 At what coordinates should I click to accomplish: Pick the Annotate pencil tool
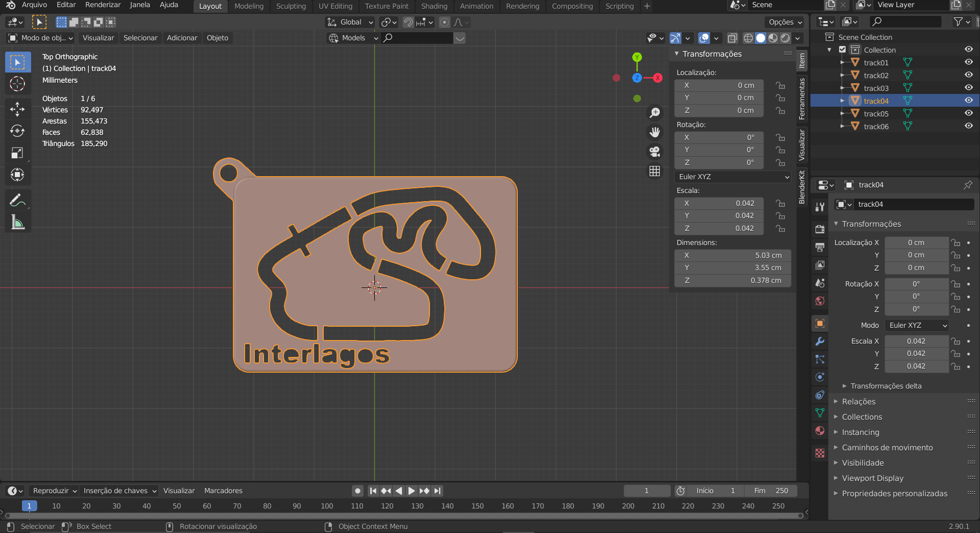[x=17, y=201]
